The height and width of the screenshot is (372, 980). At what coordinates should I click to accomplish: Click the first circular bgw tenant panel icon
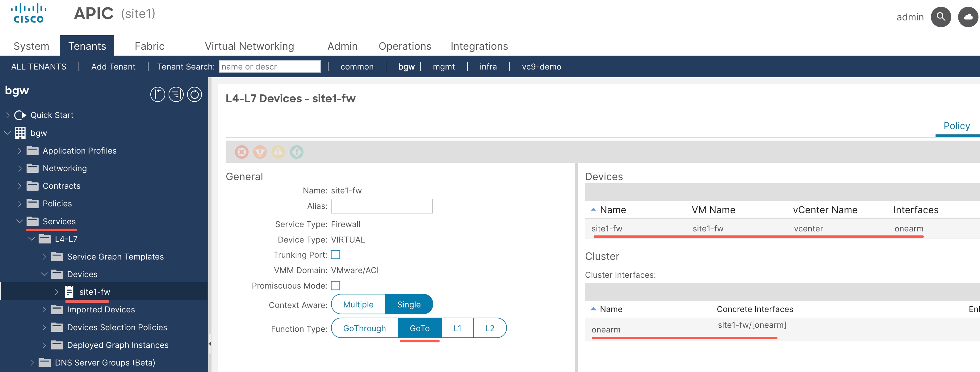[157, 95]
